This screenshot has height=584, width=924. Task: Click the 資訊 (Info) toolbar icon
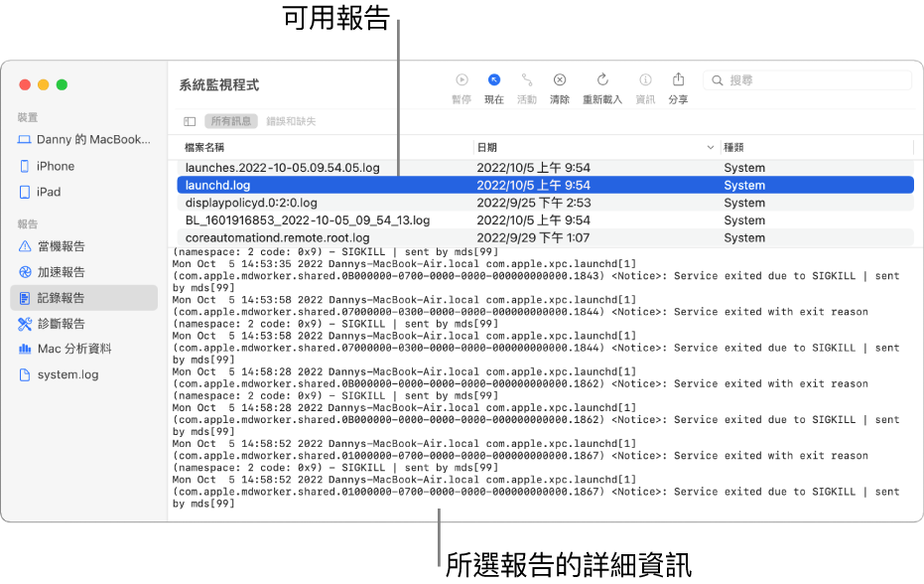[x=645, y=80]
